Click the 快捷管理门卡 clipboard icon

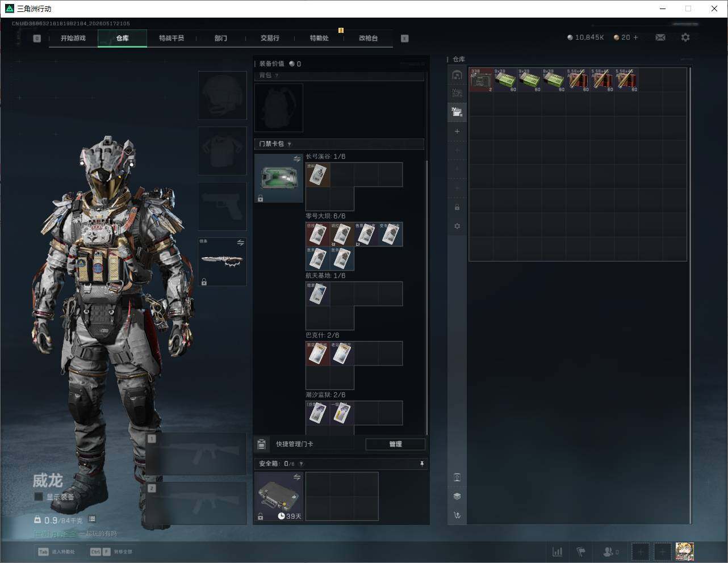[262, 444]
